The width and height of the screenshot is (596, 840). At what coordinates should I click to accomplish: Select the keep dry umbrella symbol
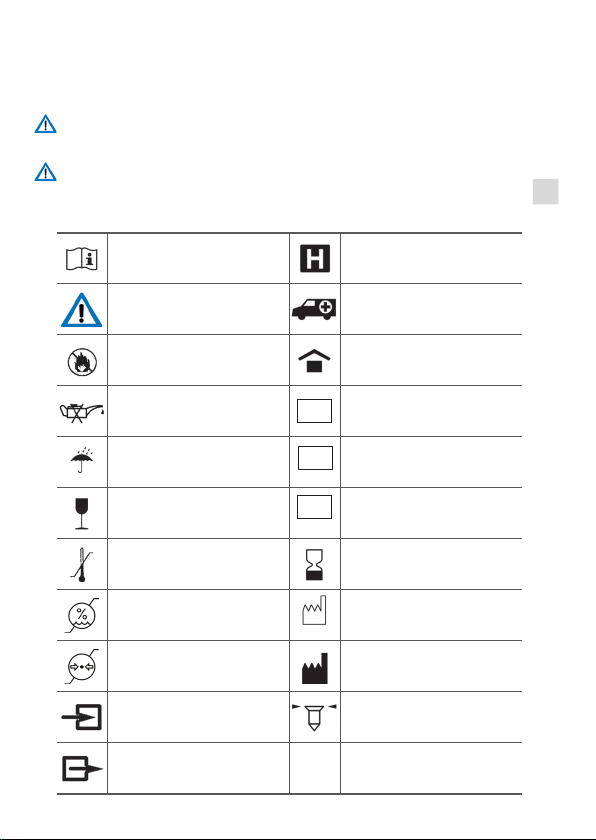coord(82,461)
